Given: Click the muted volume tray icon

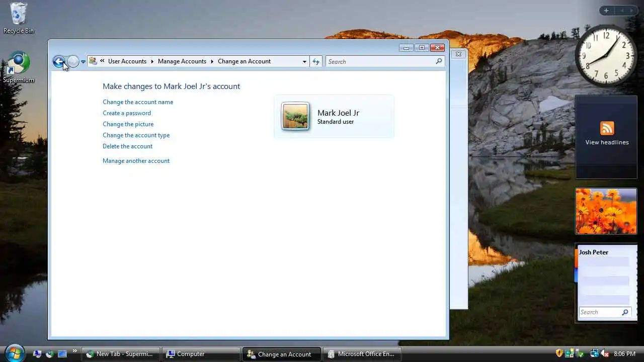Looking at the screenshot, I should [x=605, y=353].
